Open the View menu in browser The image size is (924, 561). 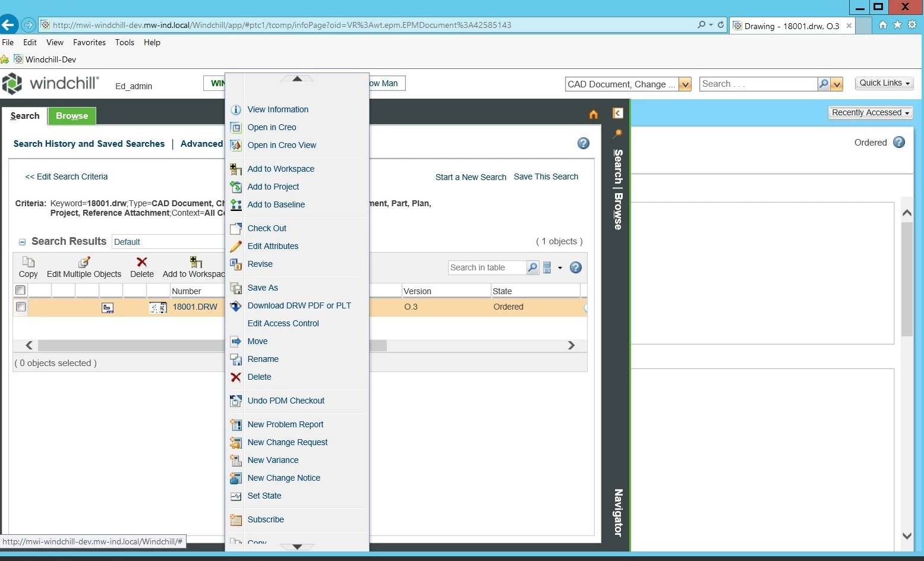[55, 42]
